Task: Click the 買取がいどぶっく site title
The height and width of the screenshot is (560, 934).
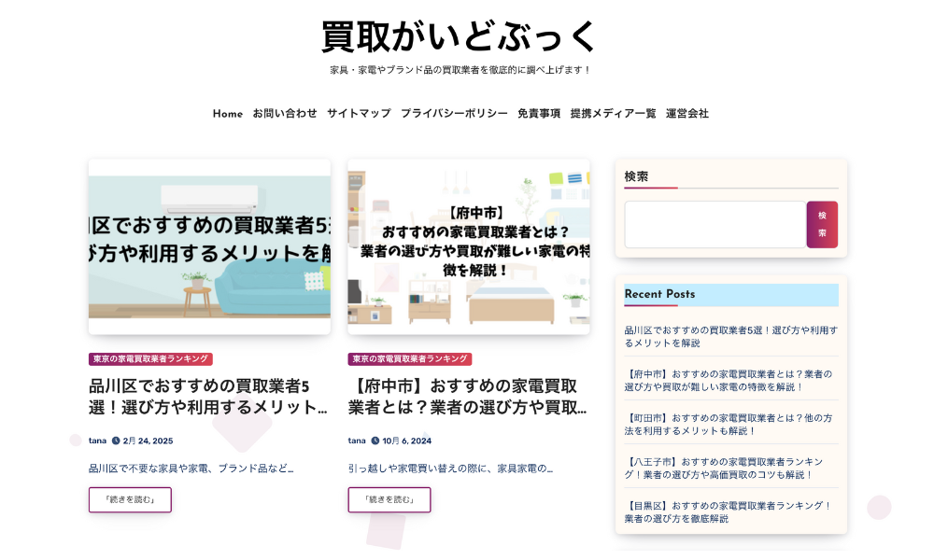Action: point(460,37)
